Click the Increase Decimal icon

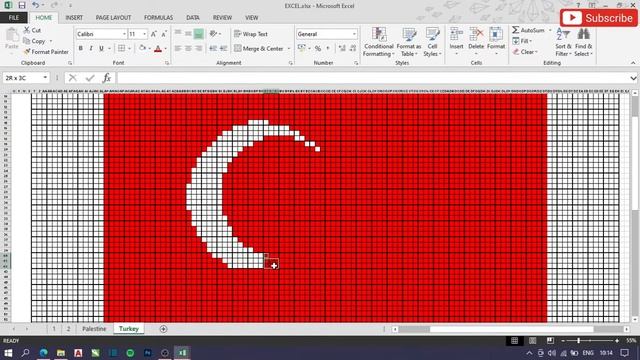tap(342, 49)
